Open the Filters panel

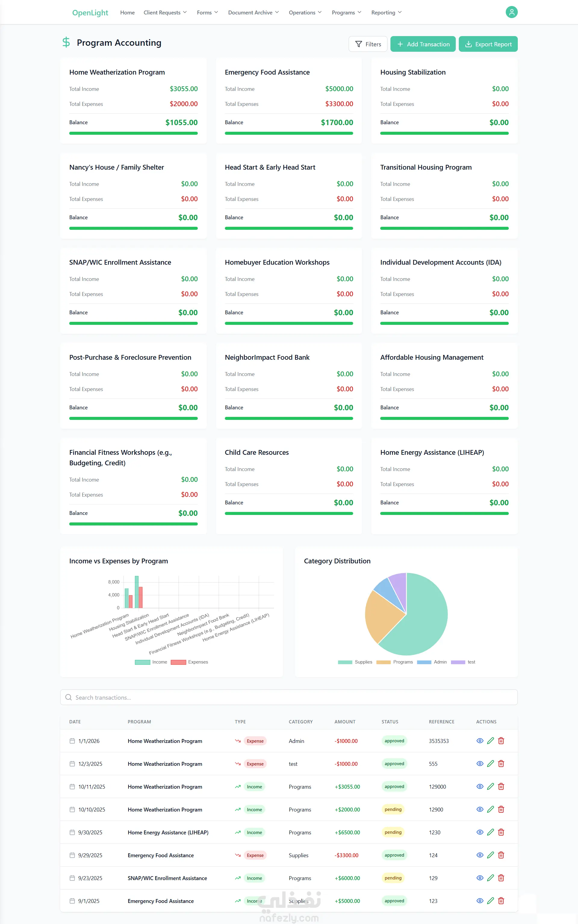[x=368, y=44]
